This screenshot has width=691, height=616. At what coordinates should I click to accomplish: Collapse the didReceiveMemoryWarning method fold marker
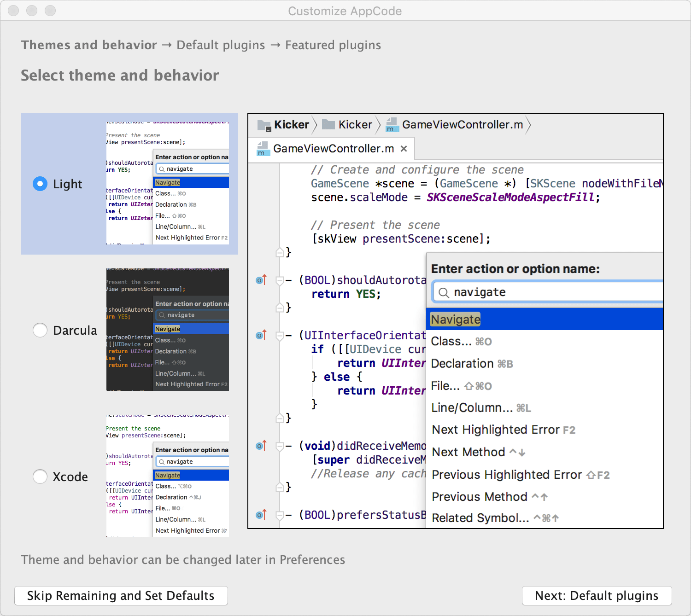280,446
